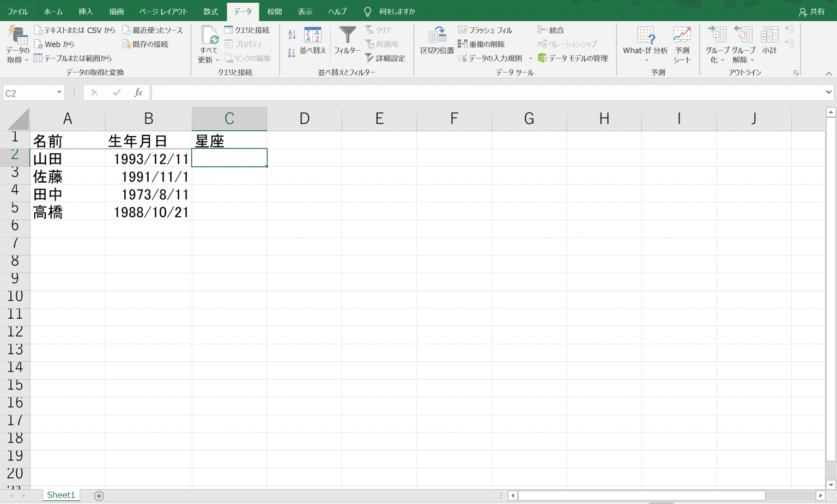The height and width of the screenshot is (504, 837).
Task: Insert 小計 subtotal
Action: click(x=769, y=41)
